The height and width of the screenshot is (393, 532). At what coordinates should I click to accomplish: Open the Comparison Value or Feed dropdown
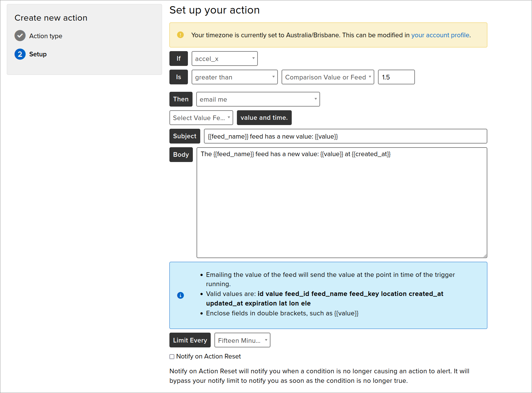click(328, 77)
